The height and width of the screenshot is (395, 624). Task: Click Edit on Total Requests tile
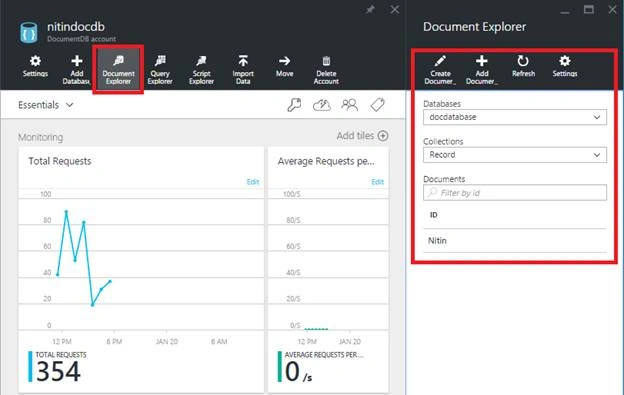click(253, 182)
